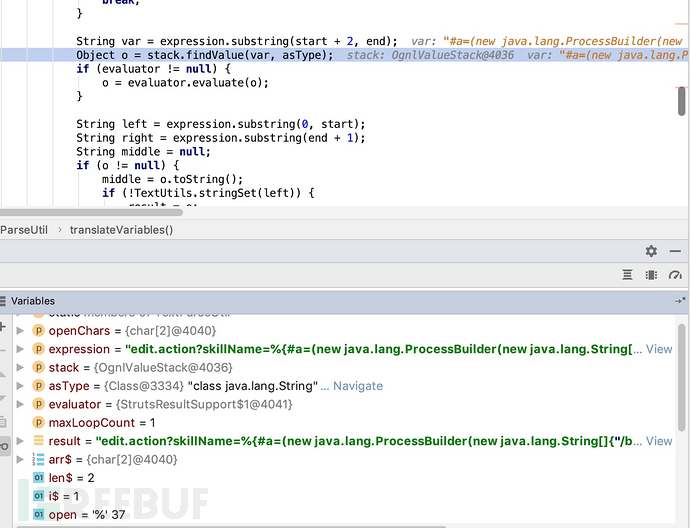The width and height of the screenshot is (690, 528).
Task: Click the middle = o.toString() line
Action: 172,179
